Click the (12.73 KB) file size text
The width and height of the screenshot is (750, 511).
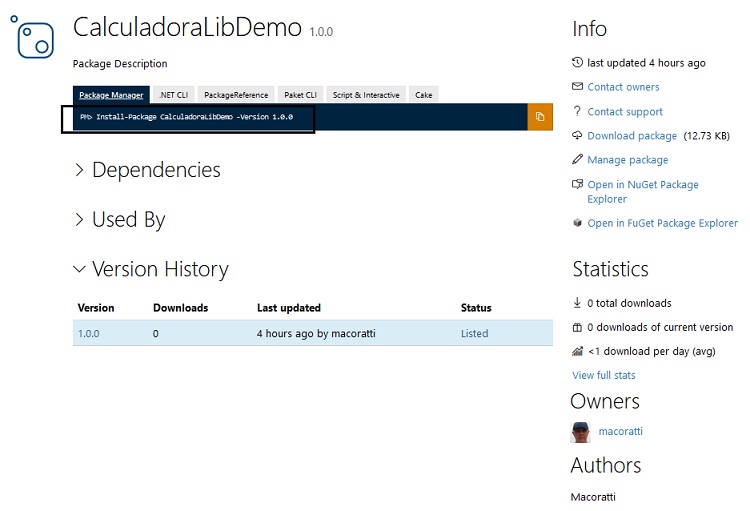pos(706,136)
